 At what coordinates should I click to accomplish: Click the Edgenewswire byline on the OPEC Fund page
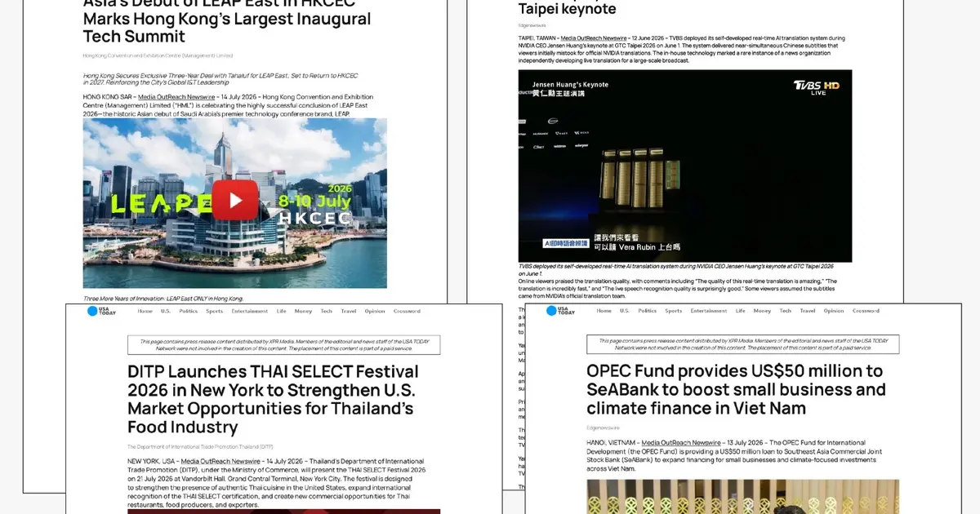click(603, 428)
